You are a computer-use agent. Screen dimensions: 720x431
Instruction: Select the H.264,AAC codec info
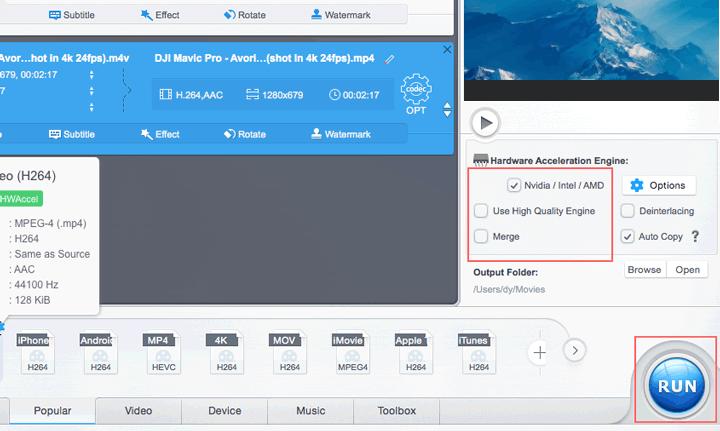[191, 95]
